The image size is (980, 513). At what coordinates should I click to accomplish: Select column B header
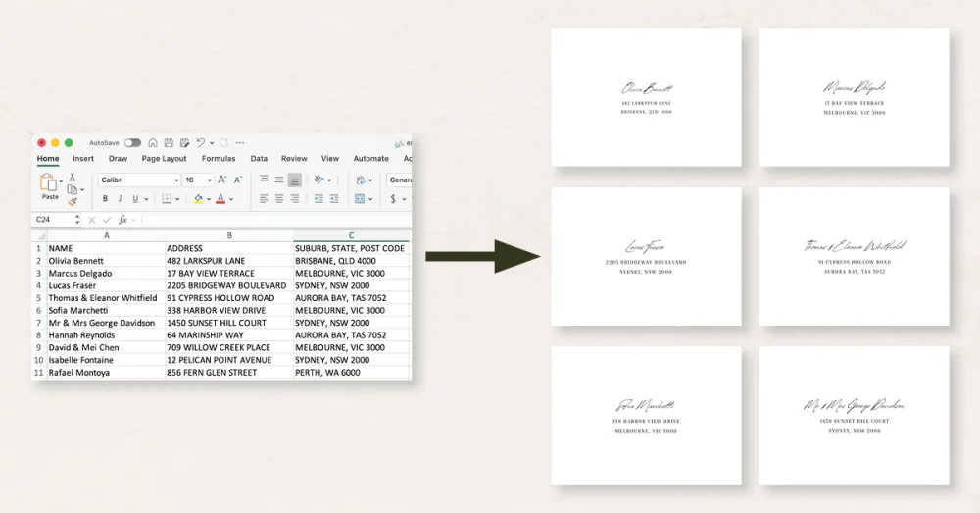(229, 235)
